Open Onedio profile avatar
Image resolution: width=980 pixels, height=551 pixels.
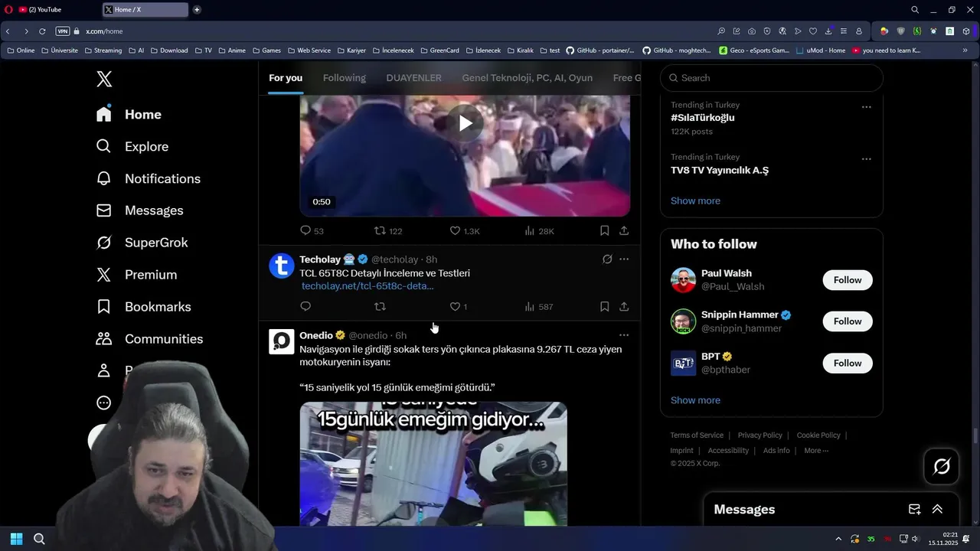pos(282,341)
